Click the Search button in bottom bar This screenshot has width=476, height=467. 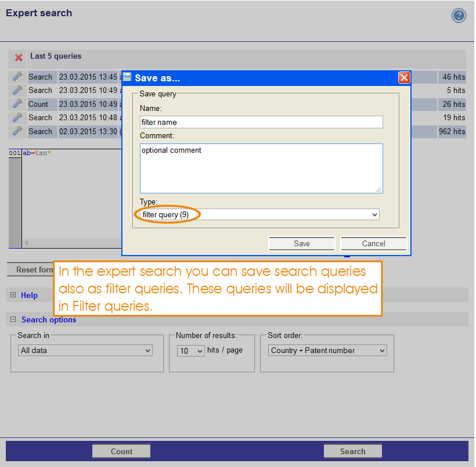click(x=353, y=451)
